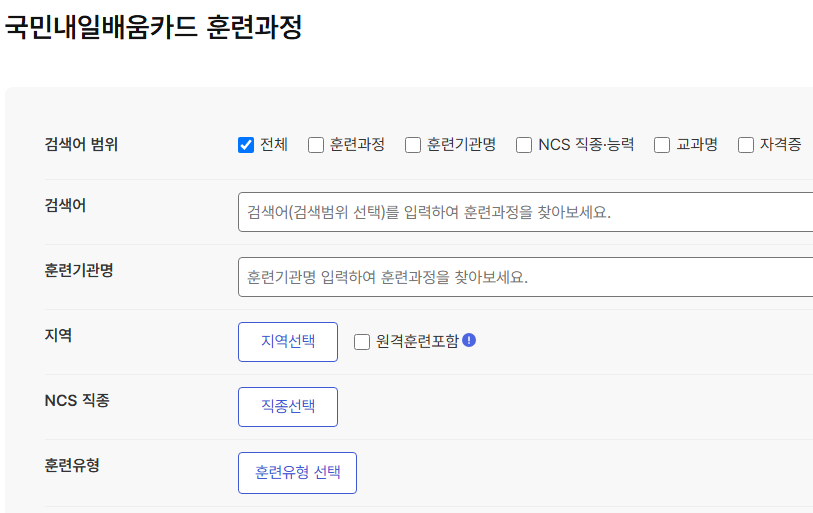The width and height of the screenshot is (813, 513).
Task: Check the 훈련과정 search scope checkbox
Action: click(x=316, y=145)
